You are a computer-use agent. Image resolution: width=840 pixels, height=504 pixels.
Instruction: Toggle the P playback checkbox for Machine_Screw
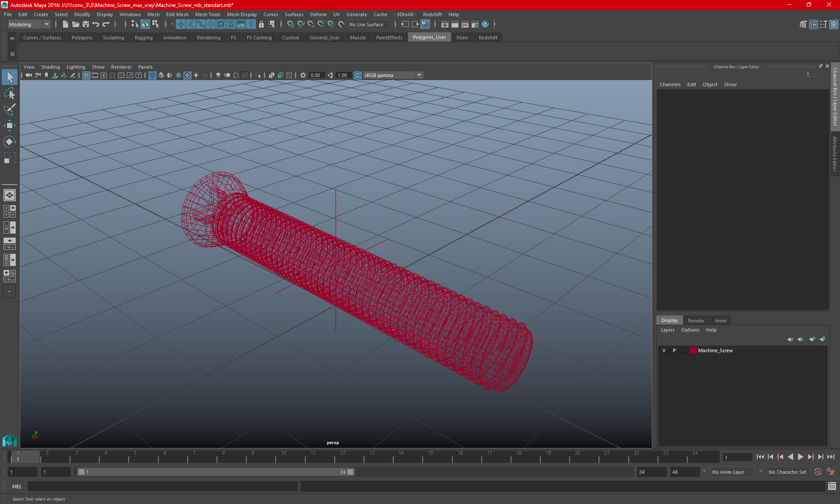(674, 350)
